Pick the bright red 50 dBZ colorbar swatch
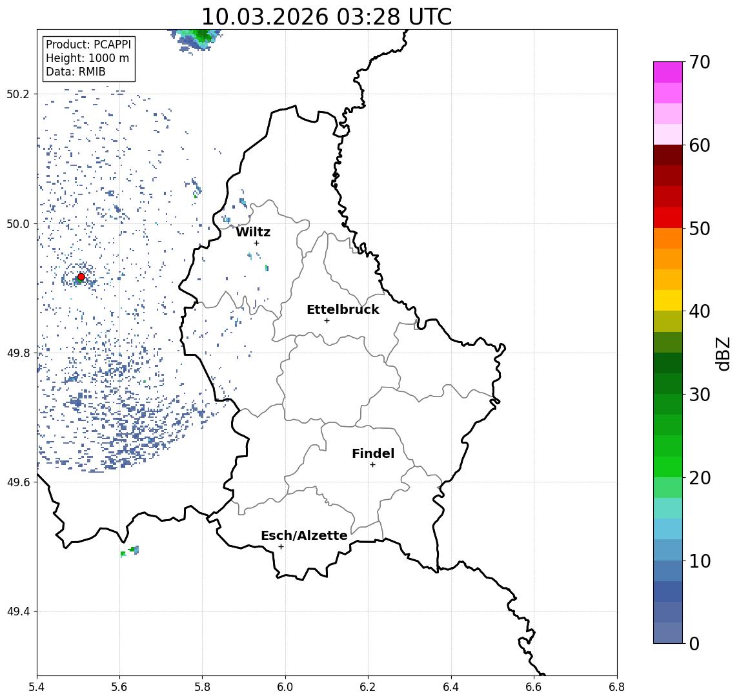Image resolution: width=739 pixels, height=700 pixels. click(667, 218)
